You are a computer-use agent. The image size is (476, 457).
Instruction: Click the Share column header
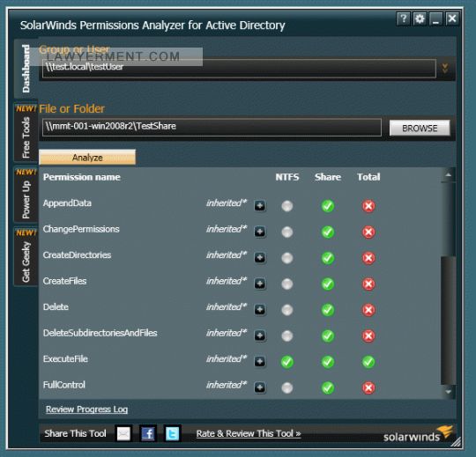(328, 177)
